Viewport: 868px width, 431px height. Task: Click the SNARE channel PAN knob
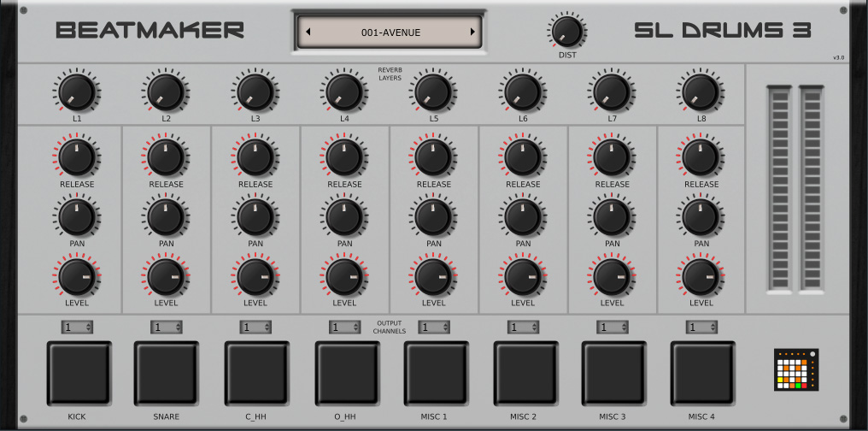pyautogui.click(x=166, y=216)
